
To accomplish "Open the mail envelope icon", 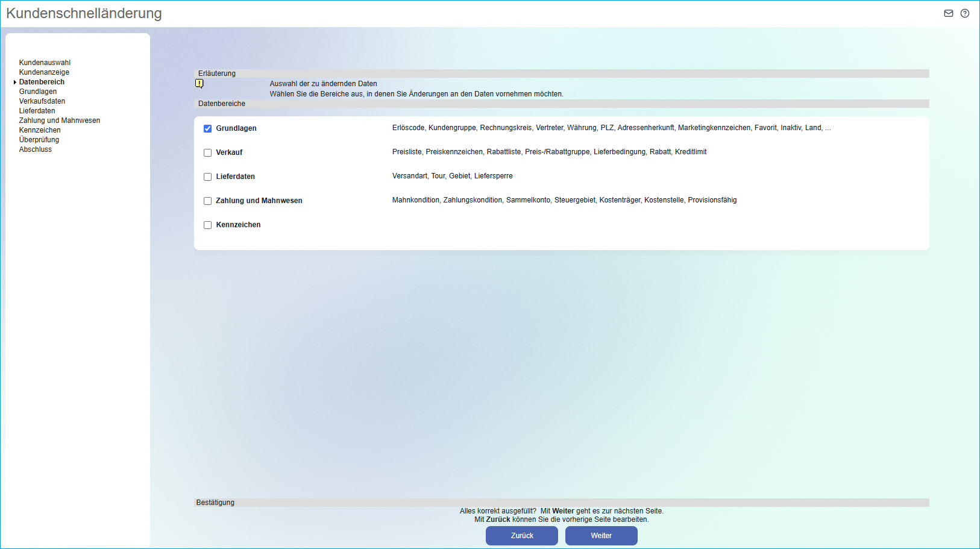I will pyautogui.click(x=949, y=13).
